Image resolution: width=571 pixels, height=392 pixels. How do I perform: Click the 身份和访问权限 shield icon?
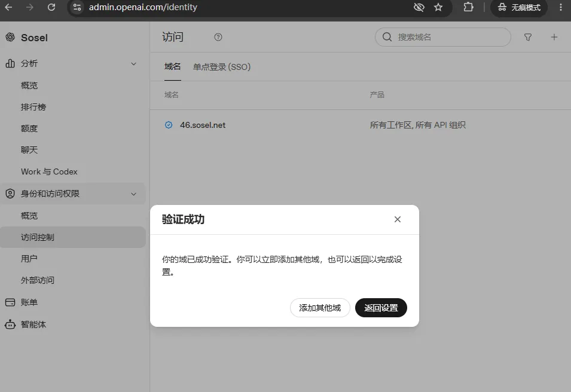pos(10,194)
